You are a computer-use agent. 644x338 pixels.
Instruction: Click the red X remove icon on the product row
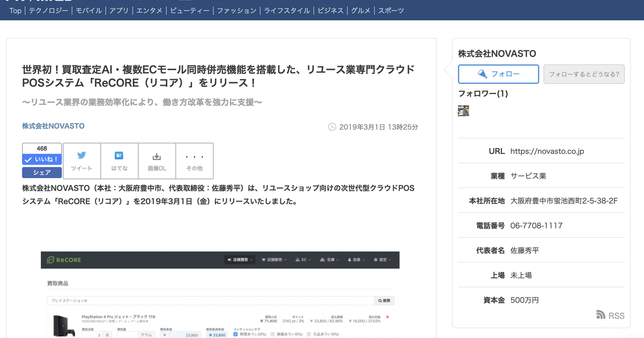[387, 318]
